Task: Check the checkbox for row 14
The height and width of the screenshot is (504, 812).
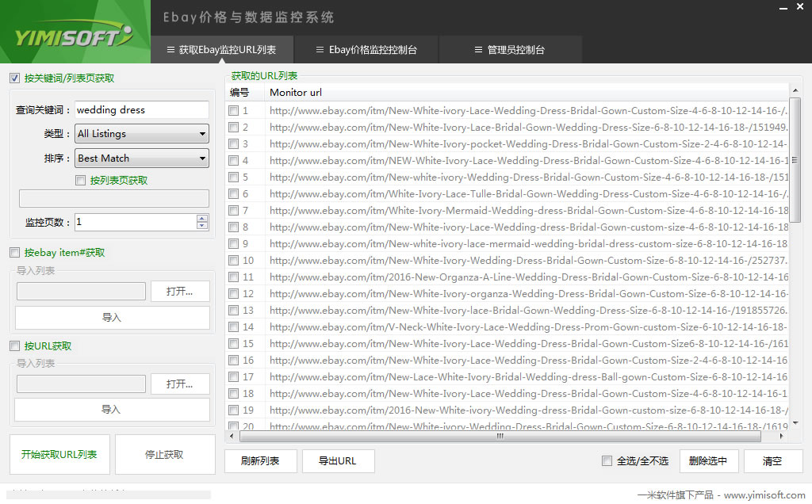Action: (x=234, y=327)
